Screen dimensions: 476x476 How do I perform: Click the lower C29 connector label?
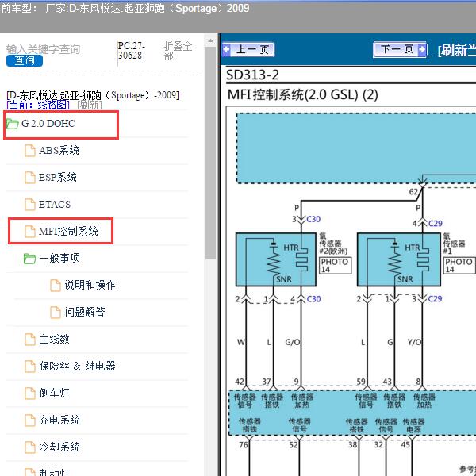[x=435, y=299]
